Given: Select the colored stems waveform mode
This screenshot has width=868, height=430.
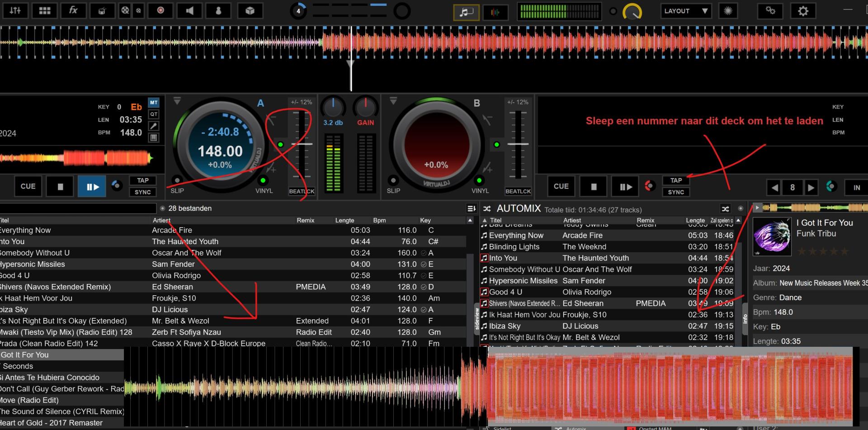Looking at the screenshot, I should pyautogui.click(x=495, y=12).
